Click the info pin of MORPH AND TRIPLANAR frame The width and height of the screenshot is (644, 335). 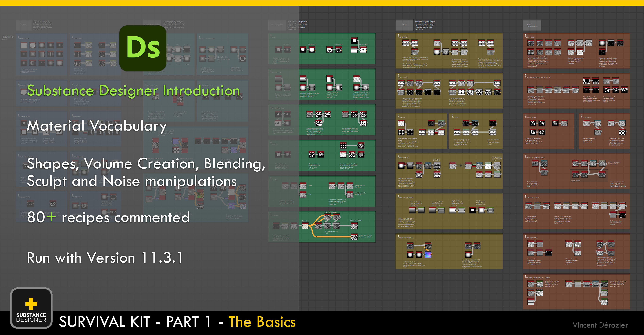point(398,236)
